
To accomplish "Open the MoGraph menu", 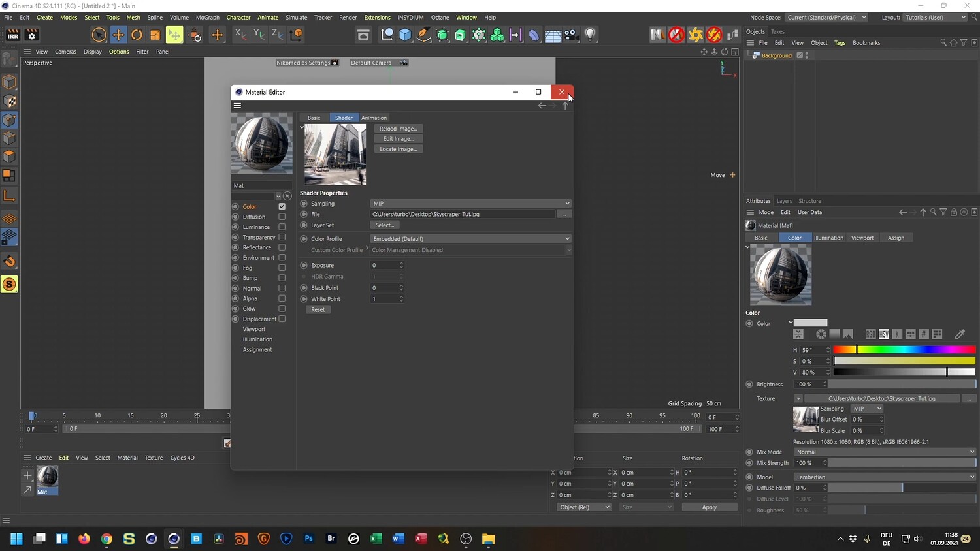I will point(208,18).
